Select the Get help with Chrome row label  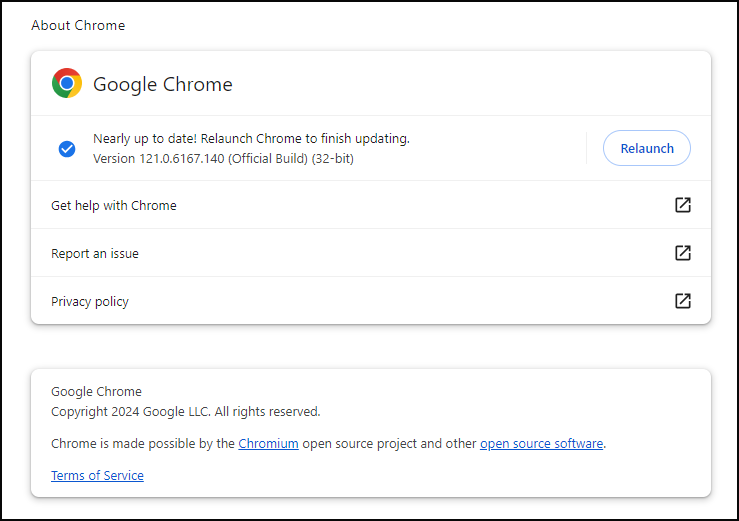coord(114,206)
